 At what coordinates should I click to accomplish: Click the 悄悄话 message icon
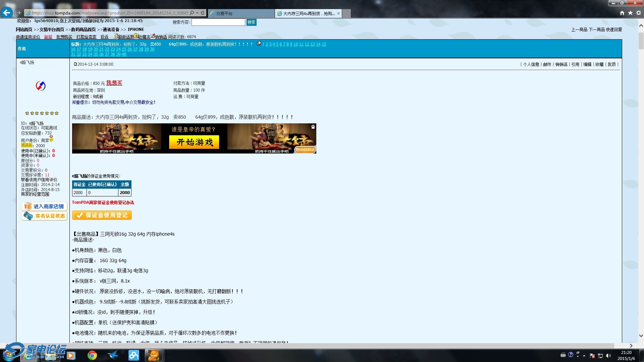pyautogui.click(x=153, y=36)
